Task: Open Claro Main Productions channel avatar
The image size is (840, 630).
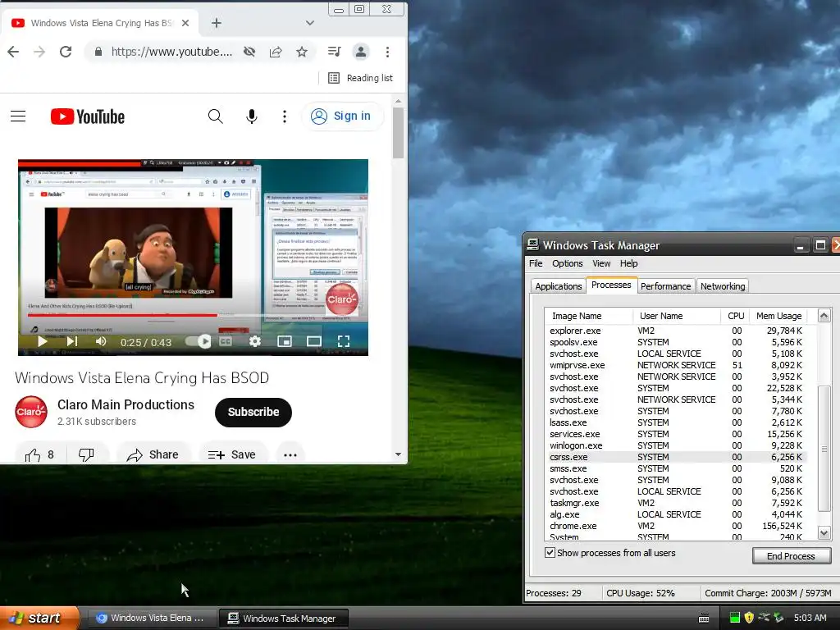Action: coord(31,412)
